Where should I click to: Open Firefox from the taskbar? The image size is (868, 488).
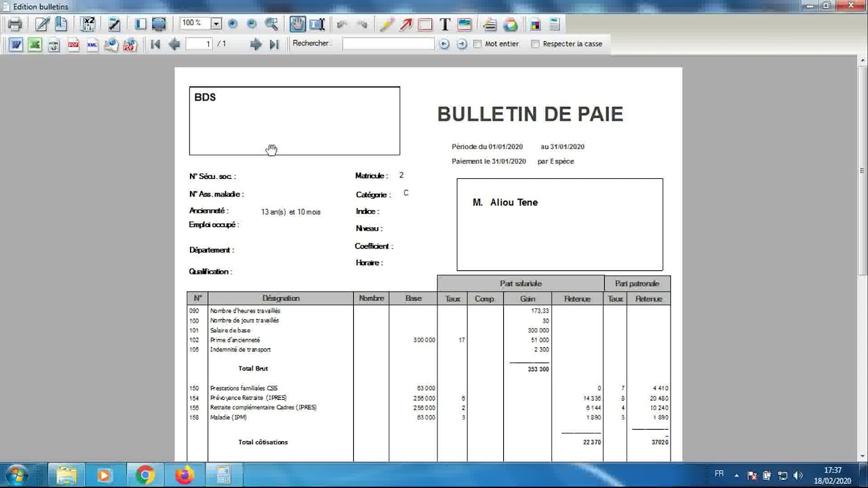point(184,475)
